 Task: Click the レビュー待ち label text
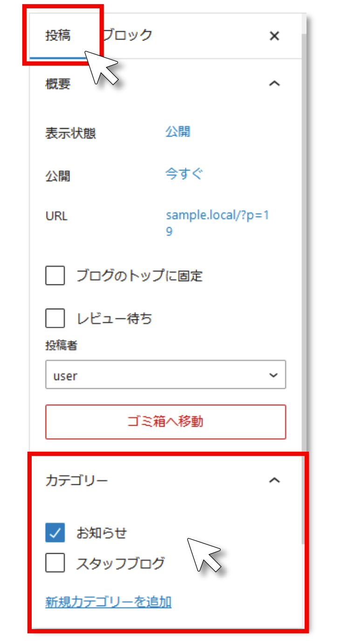[x=114, y=319]
